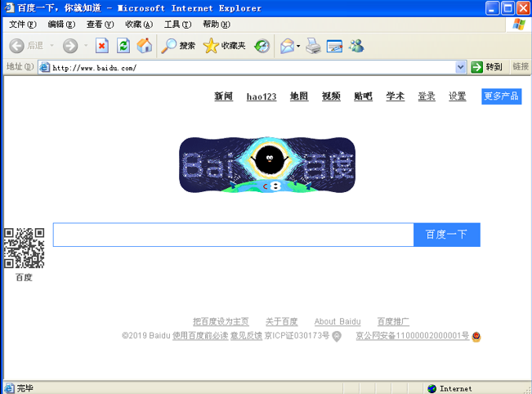Expand the Back button history dropdown arrow
The width and height of the screenshot is (532, 394).
52,45
